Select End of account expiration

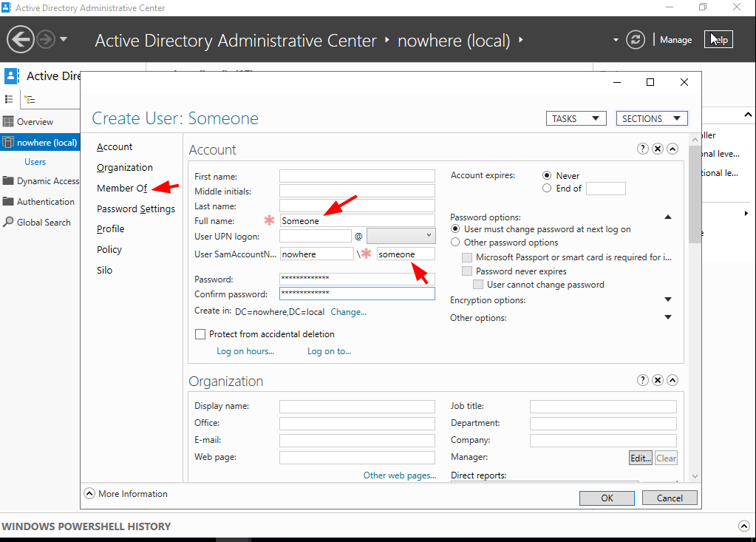click(x=547, y=188)
